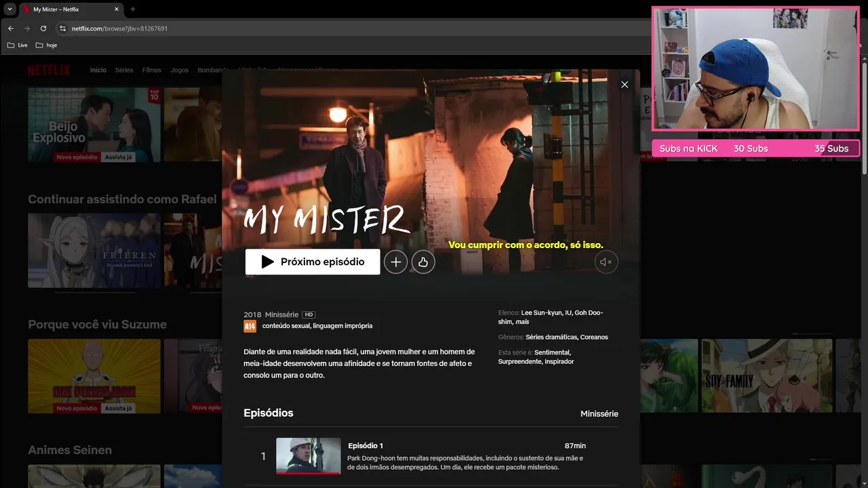Close the My Mister browser tab
This screenshot has height=488, width=868.
pos(117,9)
